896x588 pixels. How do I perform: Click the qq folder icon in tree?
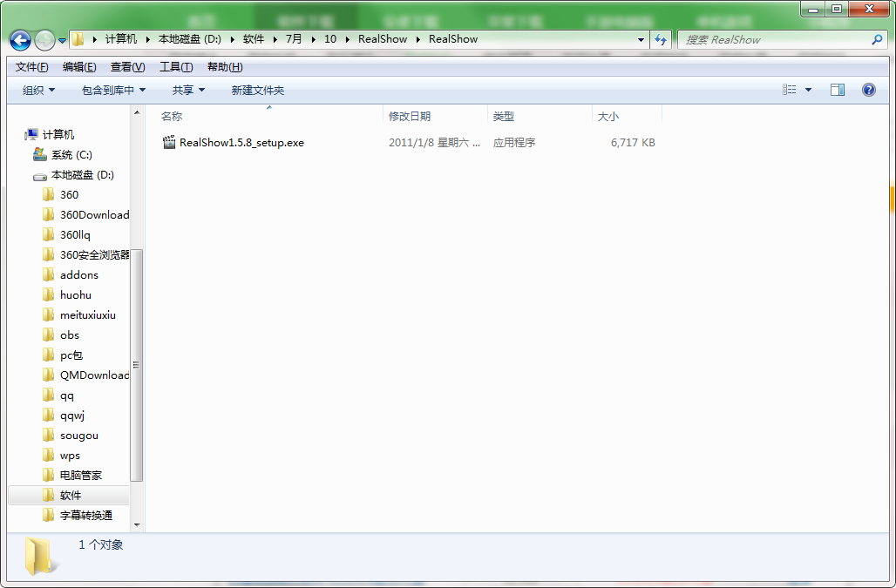[x=49, y=395]
